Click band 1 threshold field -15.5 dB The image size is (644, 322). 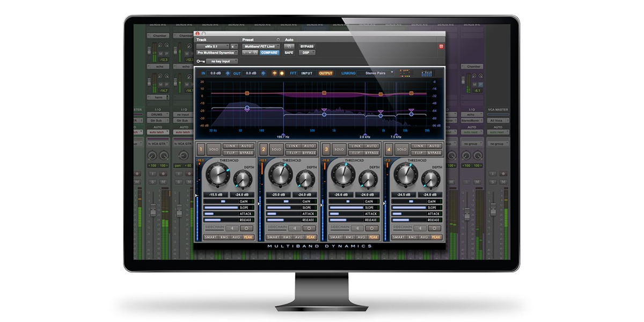pyautogui.click(x=216, y=195)
